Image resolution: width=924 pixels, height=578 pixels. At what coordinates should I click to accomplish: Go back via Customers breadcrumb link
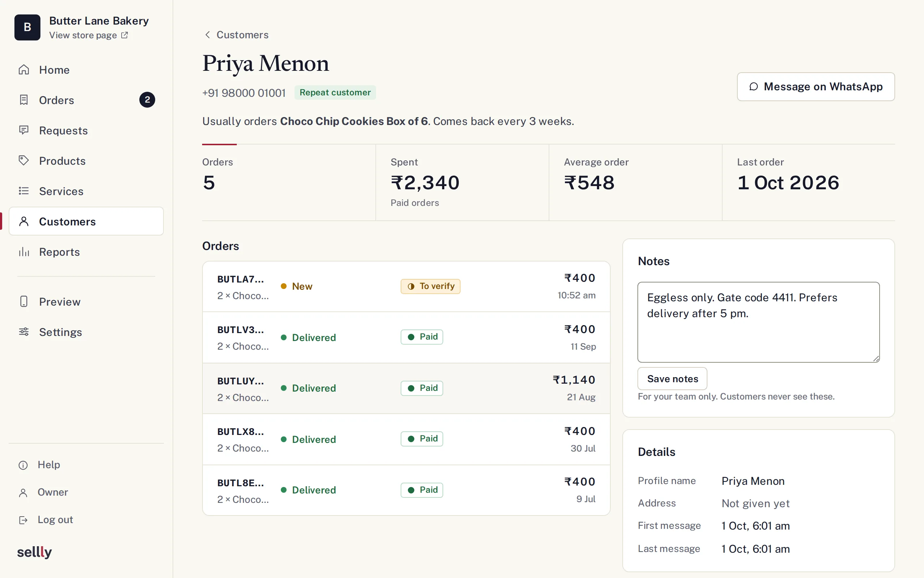pyautogui.click(x=243, y=35)
